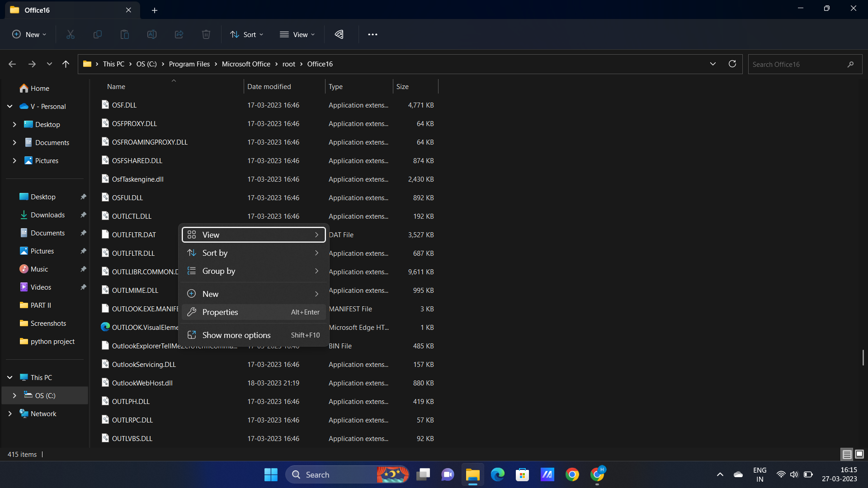
Task: Click the Cut toolbar icon
Action: pyautogui.click(x=70, y=34)
